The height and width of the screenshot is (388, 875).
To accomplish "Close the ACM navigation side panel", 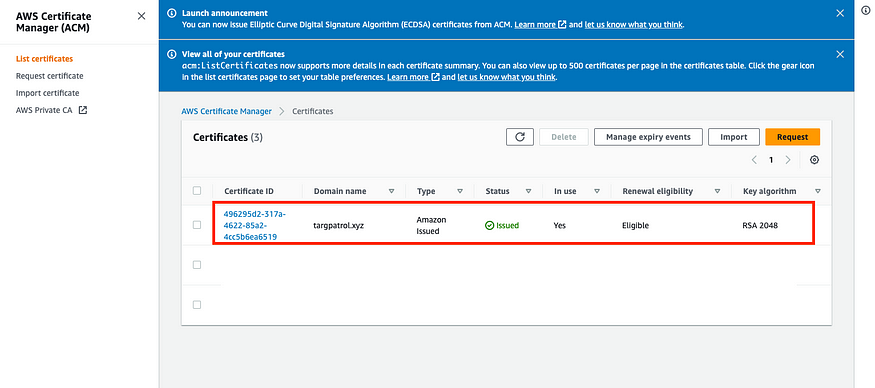I will (x=142, y=16).
